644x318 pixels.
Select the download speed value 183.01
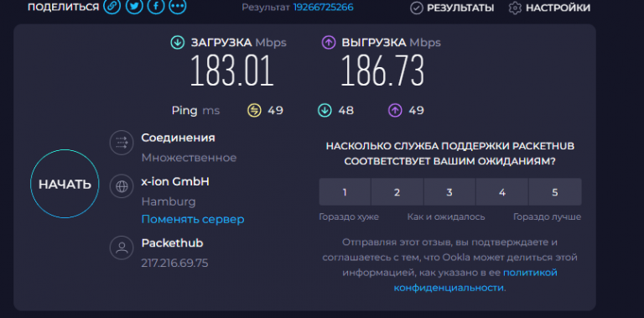click(x=231, y=70)
